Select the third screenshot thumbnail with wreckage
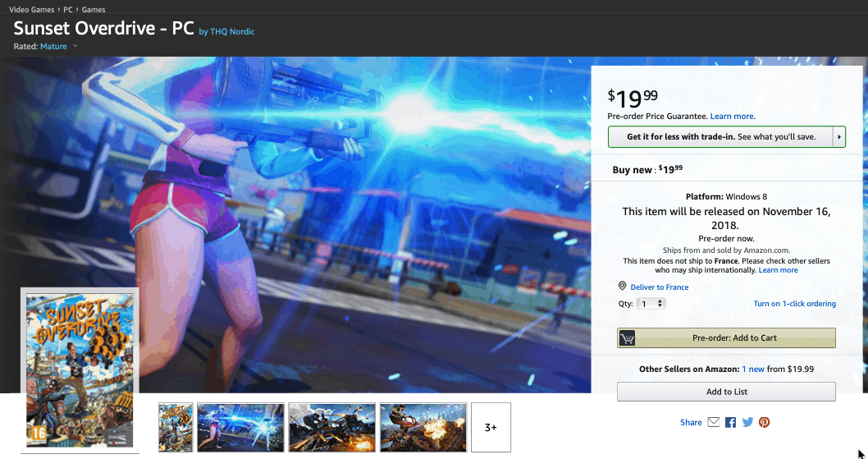868x459 pixels. tap(332, 428)
